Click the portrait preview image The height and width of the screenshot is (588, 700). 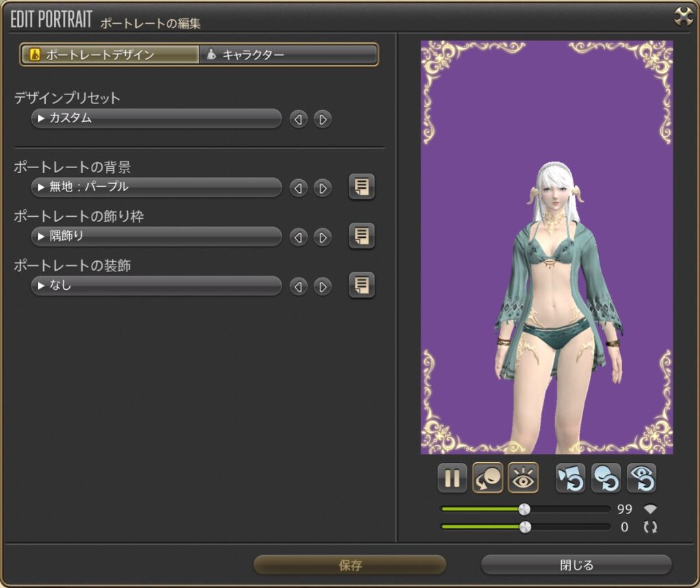(547, 248)
